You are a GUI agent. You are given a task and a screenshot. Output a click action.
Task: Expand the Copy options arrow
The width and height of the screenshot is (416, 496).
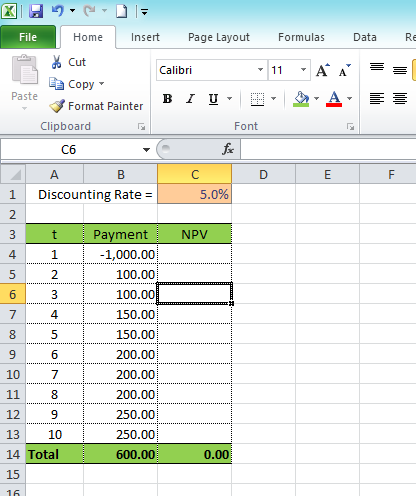coord(102,84)
